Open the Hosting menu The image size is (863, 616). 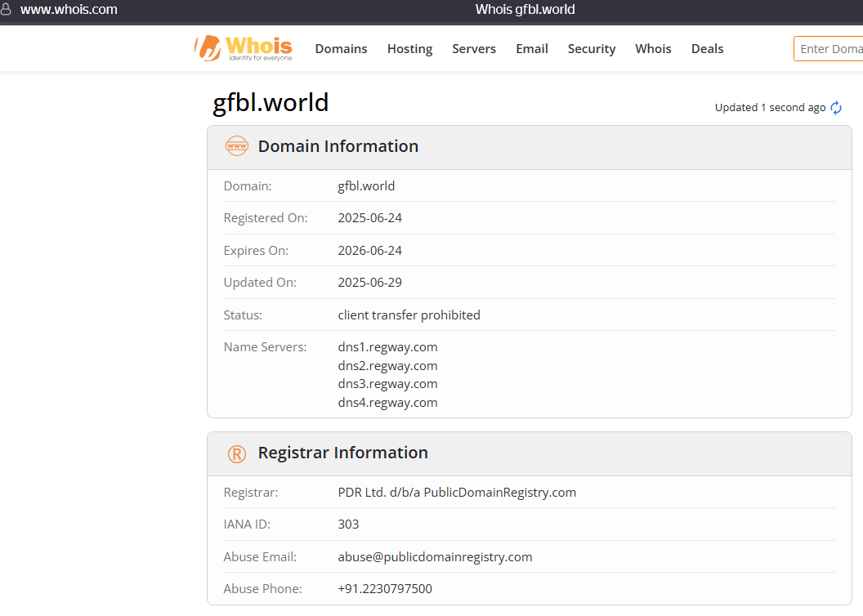click(410, 49)
